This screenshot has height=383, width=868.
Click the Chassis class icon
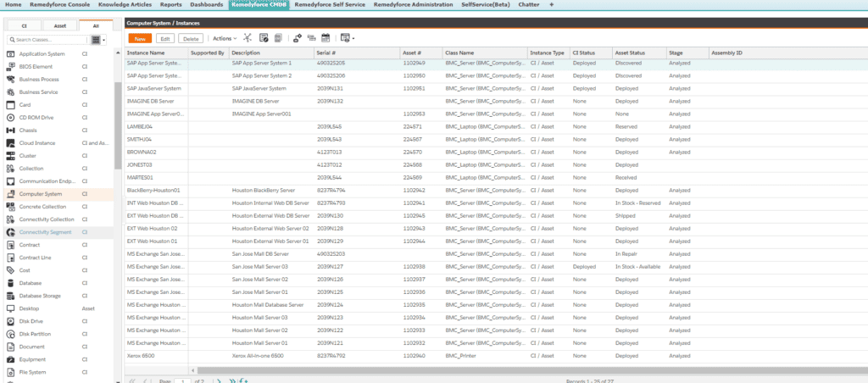10,130
